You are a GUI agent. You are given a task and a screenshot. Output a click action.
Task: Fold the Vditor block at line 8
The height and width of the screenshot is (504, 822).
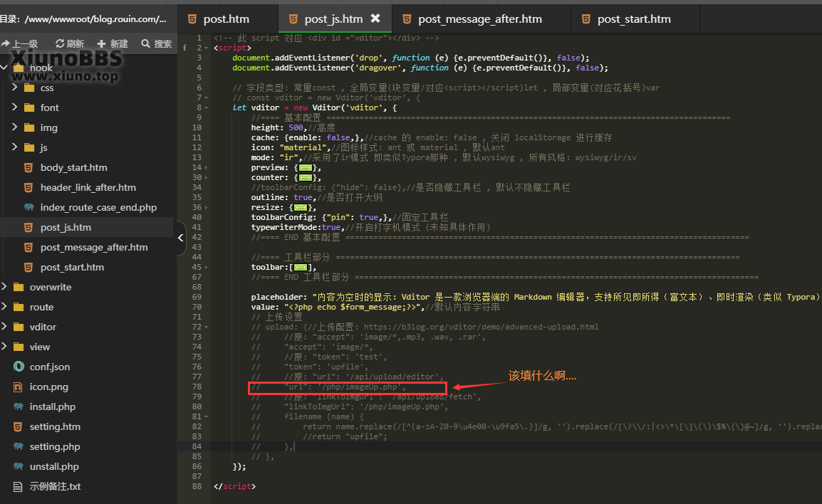coord(206,107)
